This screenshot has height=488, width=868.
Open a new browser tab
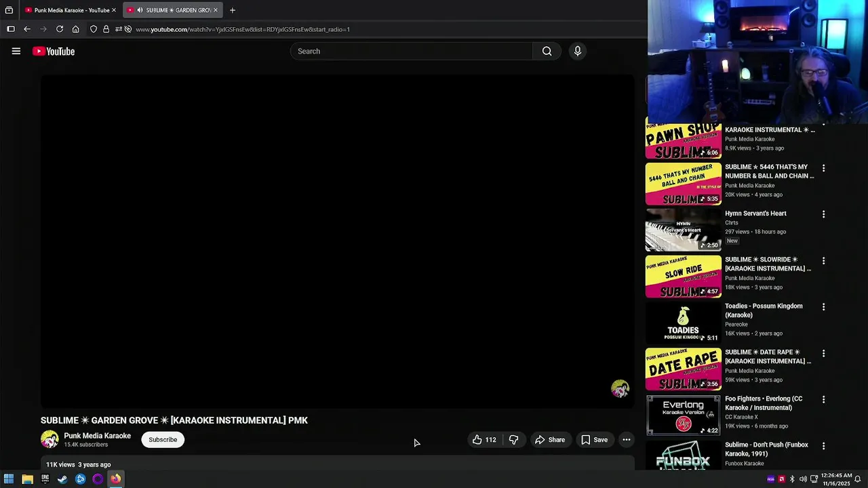(x=232, y=10)
